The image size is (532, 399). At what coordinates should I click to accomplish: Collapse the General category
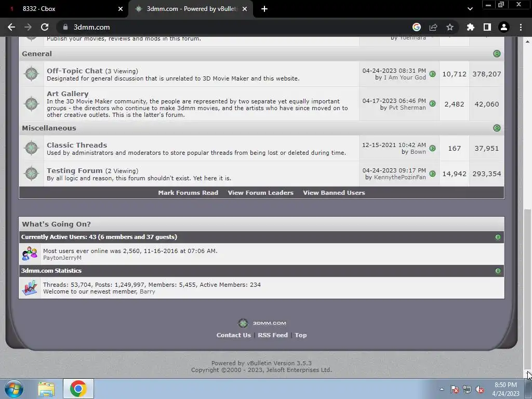click(497, 54)
